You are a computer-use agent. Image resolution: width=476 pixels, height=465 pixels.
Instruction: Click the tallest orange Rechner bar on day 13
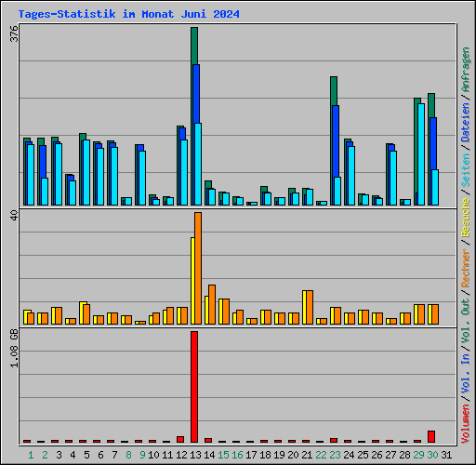(198, 269)
